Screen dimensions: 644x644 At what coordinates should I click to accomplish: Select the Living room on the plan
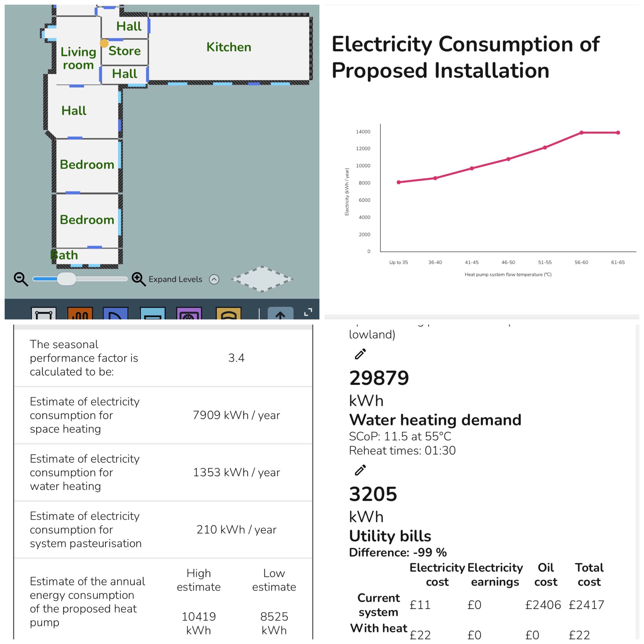tap(78, 58)
